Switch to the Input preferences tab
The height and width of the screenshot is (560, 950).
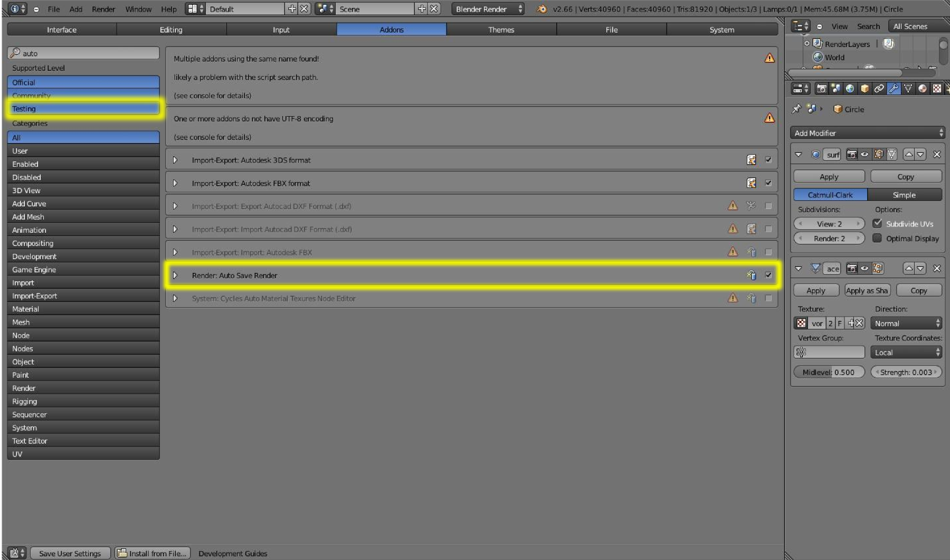coord(281,30)
